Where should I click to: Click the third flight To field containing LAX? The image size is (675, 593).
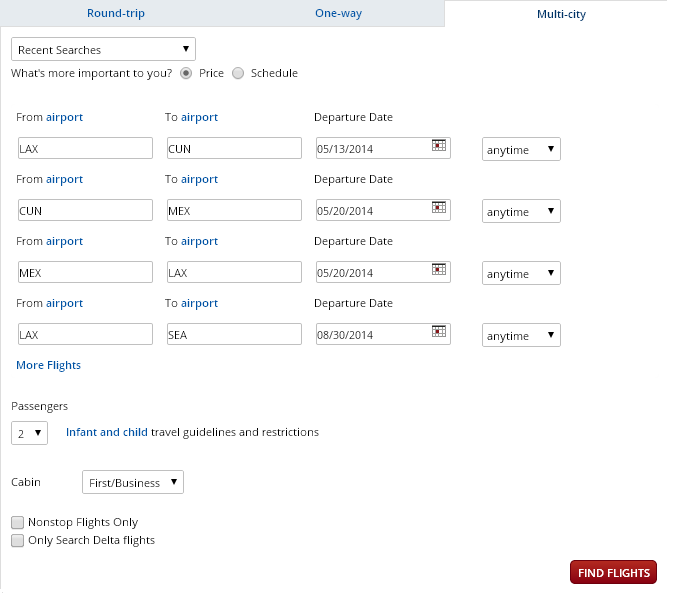tap(234, 272)
